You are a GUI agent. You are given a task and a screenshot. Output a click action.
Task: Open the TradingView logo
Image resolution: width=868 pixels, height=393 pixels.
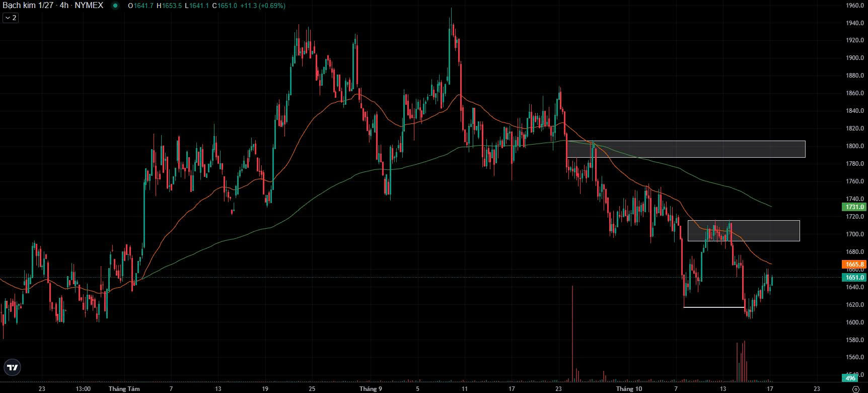tap(13, 367)
